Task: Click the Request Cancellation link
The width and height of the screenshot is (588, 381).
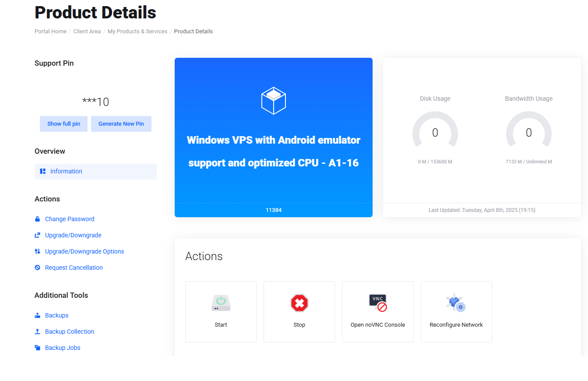Action: coord(74,268)
